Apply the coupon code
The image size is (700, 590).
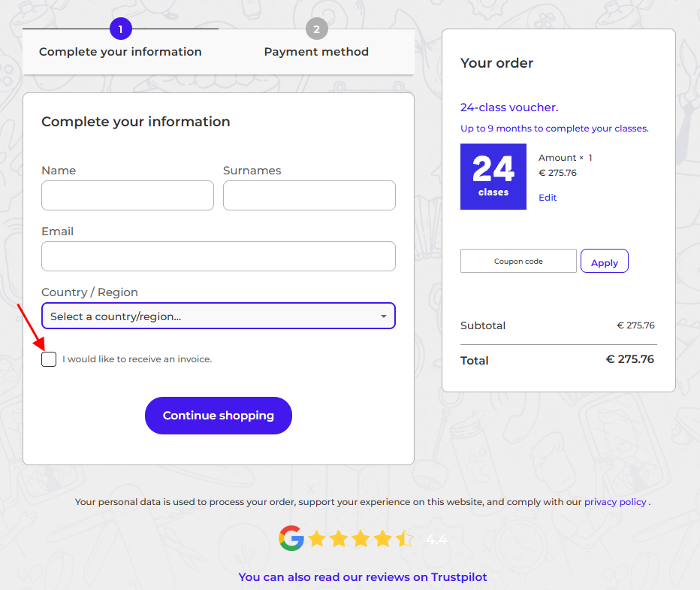(604, 262)
